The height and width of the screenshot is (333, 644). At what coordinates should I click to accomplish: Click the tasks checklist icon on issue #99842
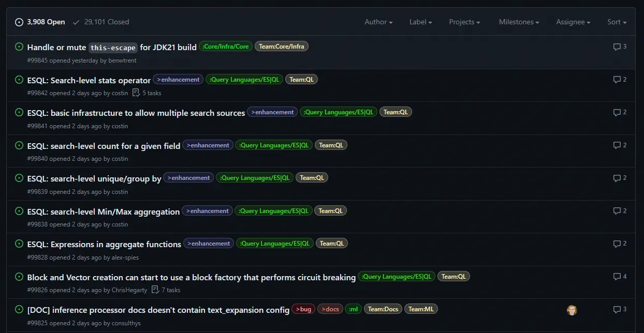136,93
